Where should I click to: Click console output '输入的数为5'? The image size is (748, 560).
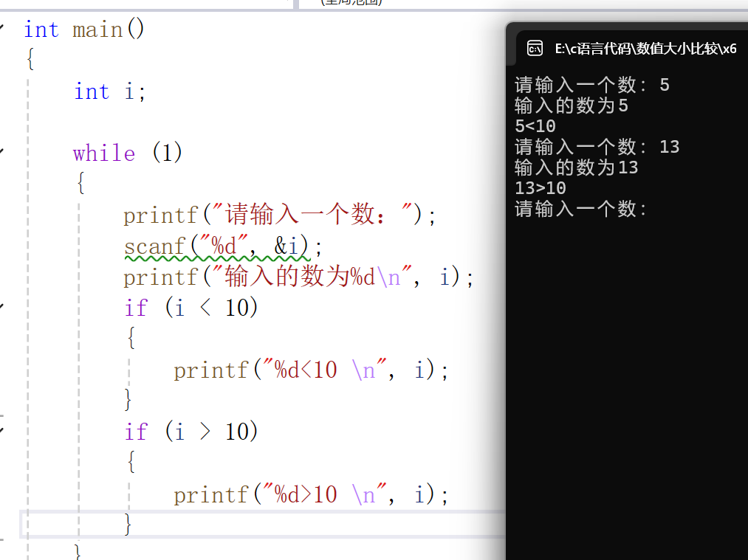tap(571, 106)
